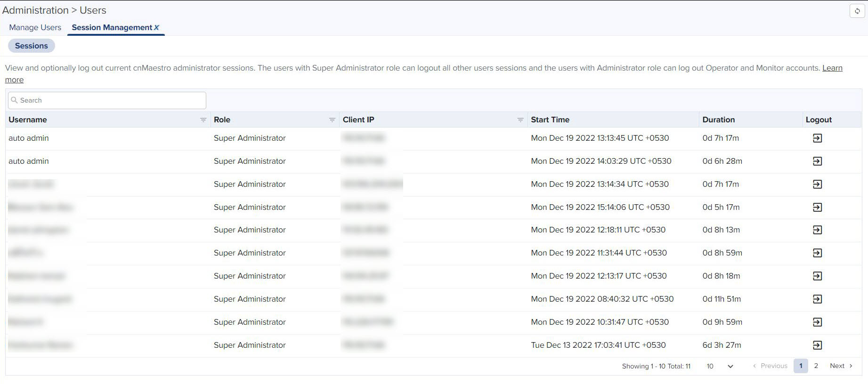Click the Start Time column header
This screenshot has width=868, height=384.
[x=550, y=120]
